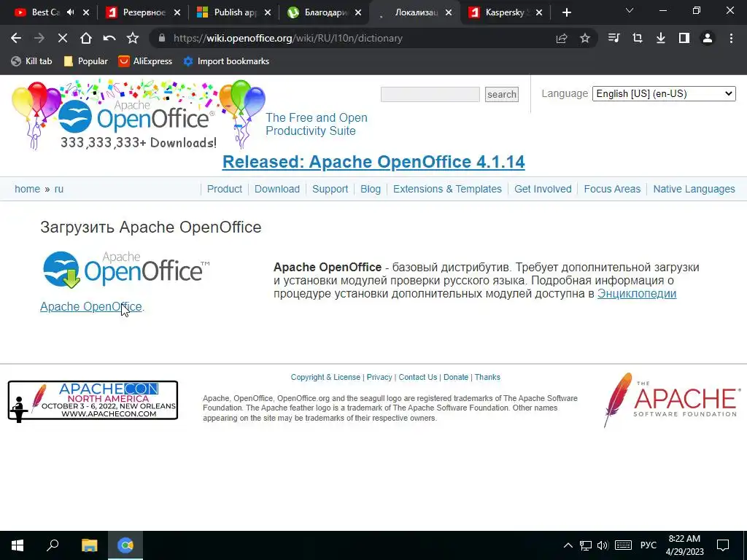Open the Privacy footer link
The image size is (747, 560).
[379, 377]
